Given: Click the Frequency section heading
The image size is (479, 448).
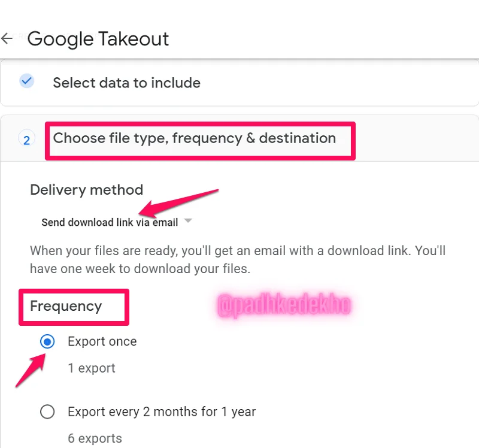Looking at the screenshot, I should [66, 306].
